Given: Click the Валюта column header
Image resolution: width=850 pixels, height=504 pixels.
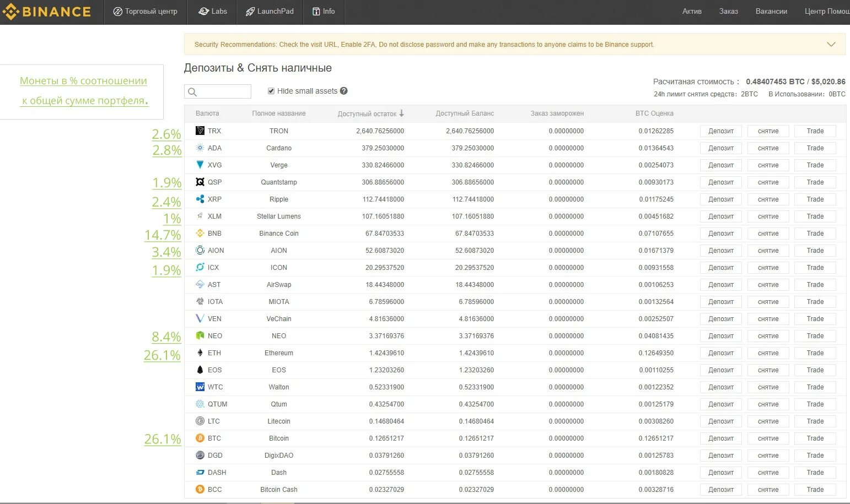Looking at the screenshot, I should tap(207, 113).
